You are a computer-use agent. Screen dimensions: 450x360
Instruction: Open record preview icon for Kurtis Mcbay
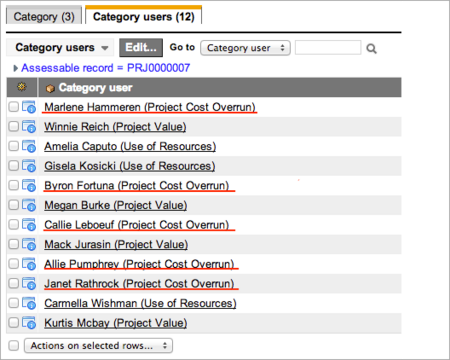(x=29, y=323)
